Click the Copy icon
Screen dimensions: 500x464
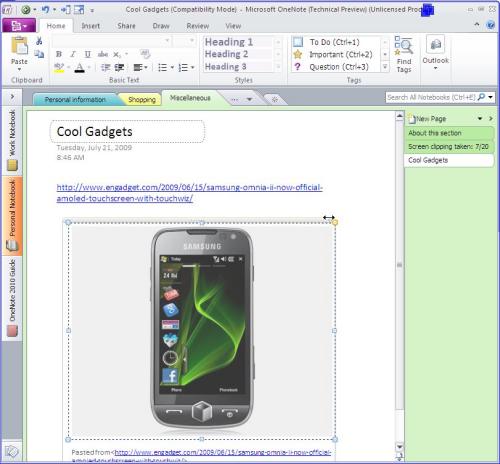39,54
